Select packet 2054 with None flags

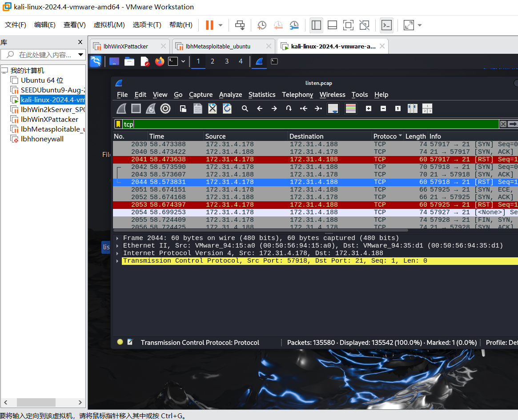click(x=316, y=212)
